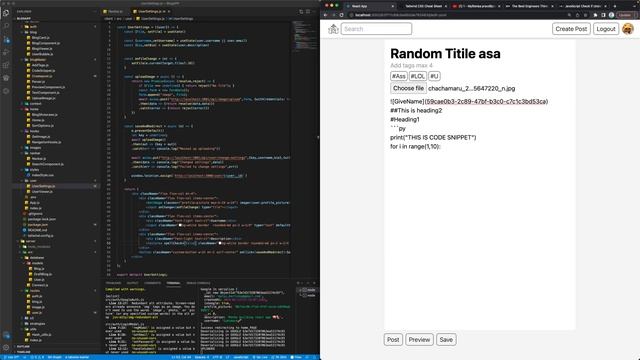The image size is (640, 360).
Task: Click the home logo icon on the webpage
Action: click(333, 29)
